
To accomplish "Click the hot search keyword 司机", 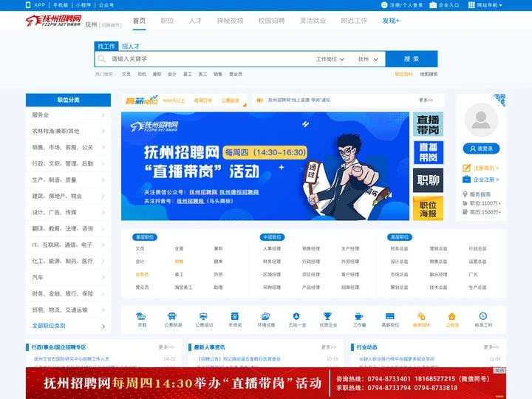I will tap(142, 74).
